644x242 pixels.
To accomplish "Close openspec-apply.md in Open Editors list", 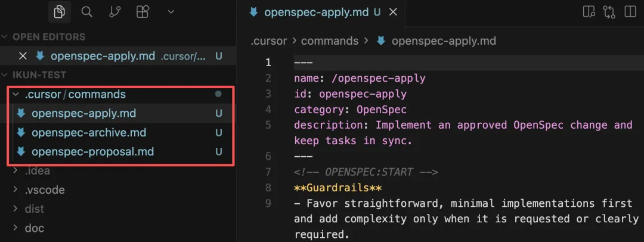I will pyautogui.click(x=23, y=56).
